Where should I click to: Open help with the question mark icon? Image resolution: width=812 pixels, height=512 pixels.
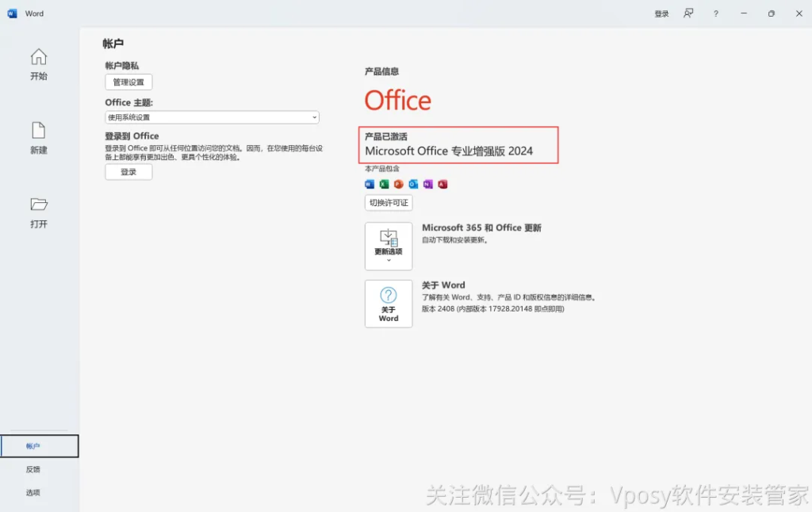pyautogui.click(x=716, y=14)
